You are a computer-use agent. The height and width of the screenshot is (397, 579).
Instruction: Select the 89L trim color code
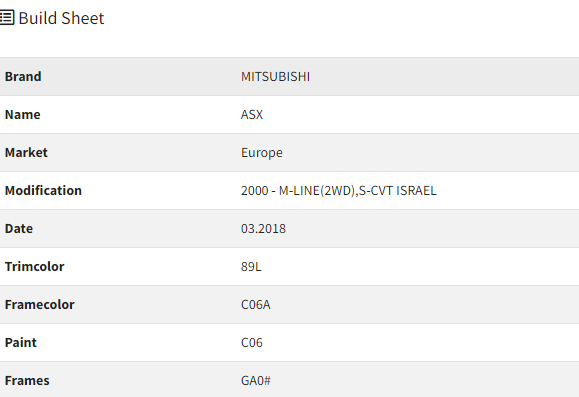pos(251,267)
